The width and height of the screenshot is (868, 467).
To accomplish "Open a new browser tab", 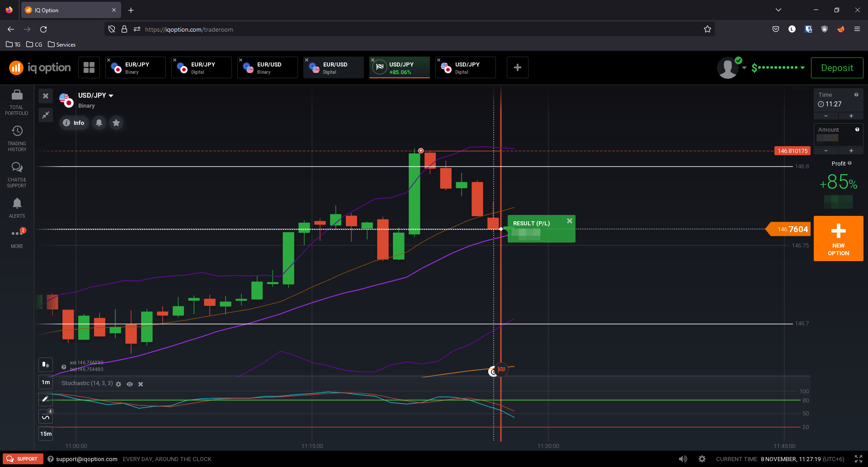I will (x=131, y=10).
